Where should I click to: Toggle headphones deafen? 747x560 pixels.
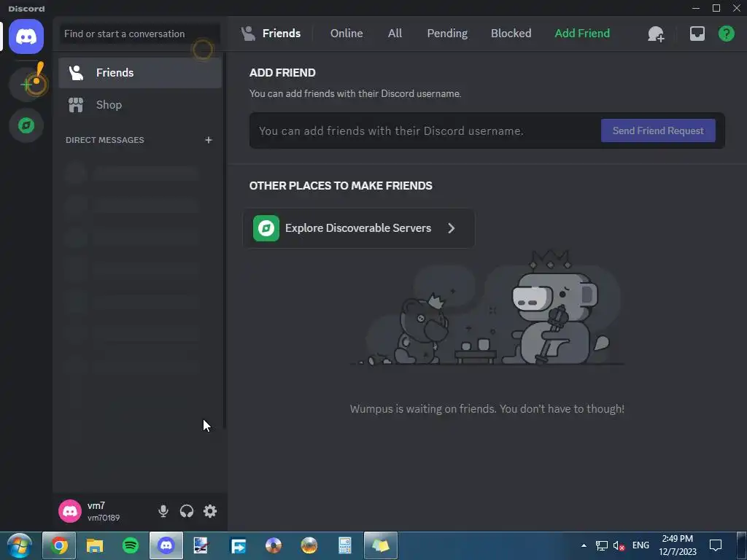click(187, 511)
